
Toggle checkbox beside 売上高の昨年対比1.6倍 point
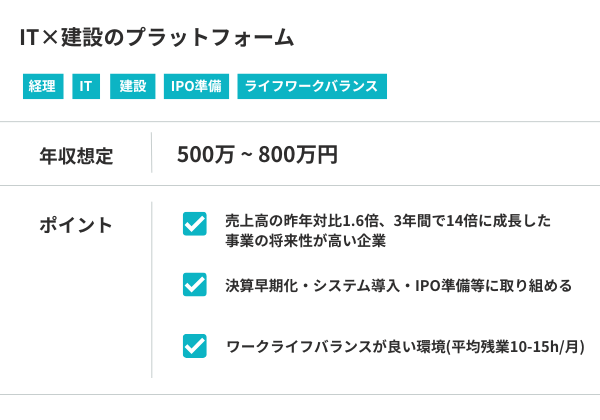195,223
